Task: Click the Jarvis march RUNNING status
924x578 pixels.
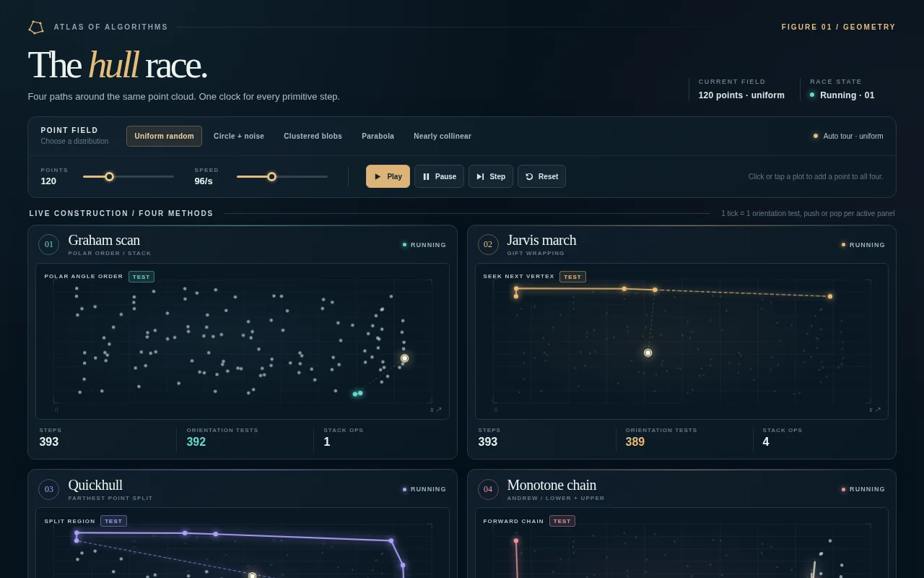Action: [x=863, y=245]
